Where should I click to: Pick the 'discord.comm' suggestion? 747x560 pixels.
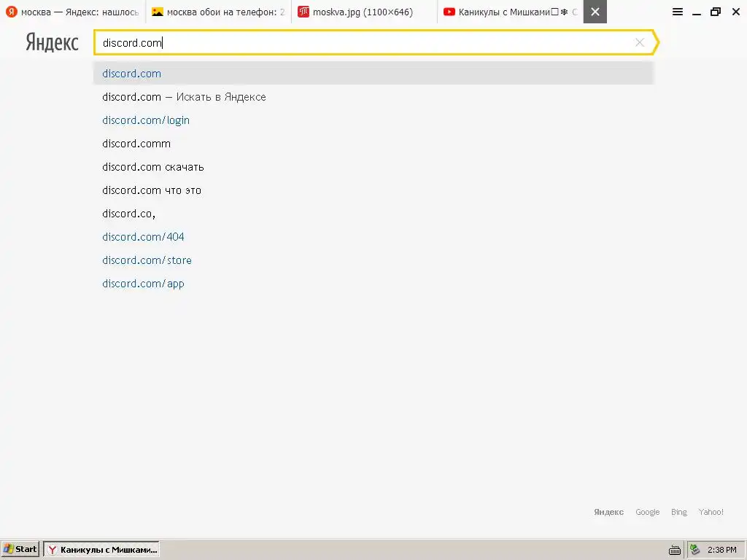pos(373,144)
